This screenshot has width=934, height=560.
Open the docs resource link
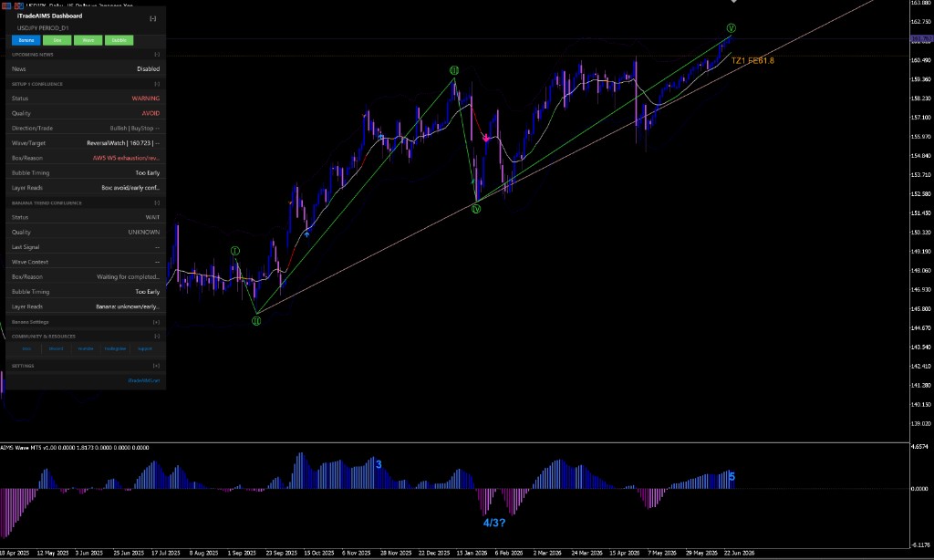tap(26, 348)
